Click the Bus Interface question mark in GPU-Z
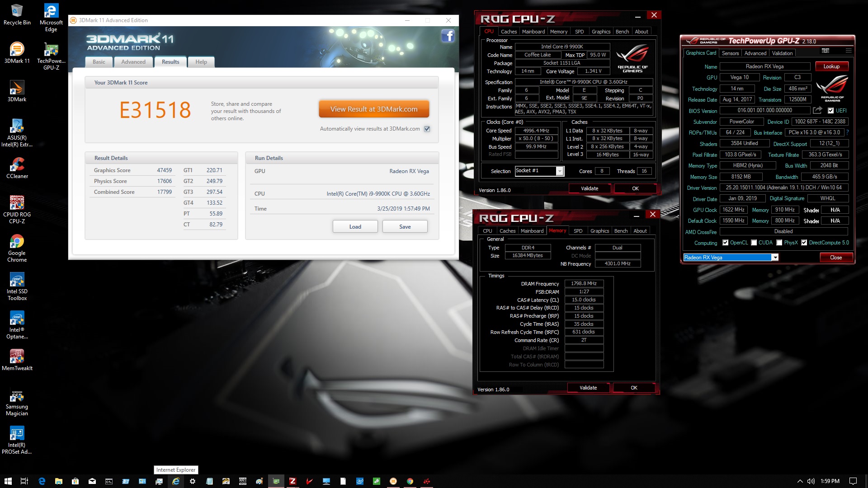This screenshot has height=488, width=868. pyautogui.click(x=847, y=132)
